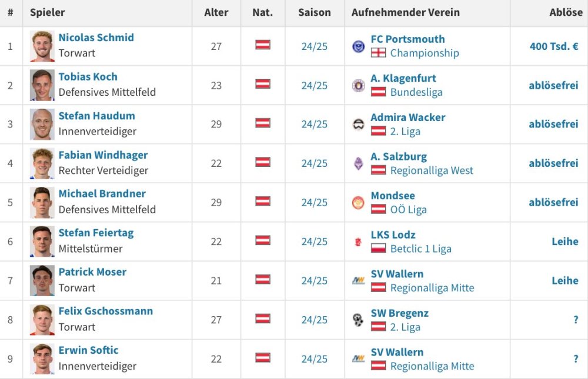Click the Admira Wacker club crest icon
This screenshot has height=379, width=588.
(x=358, y=125)
